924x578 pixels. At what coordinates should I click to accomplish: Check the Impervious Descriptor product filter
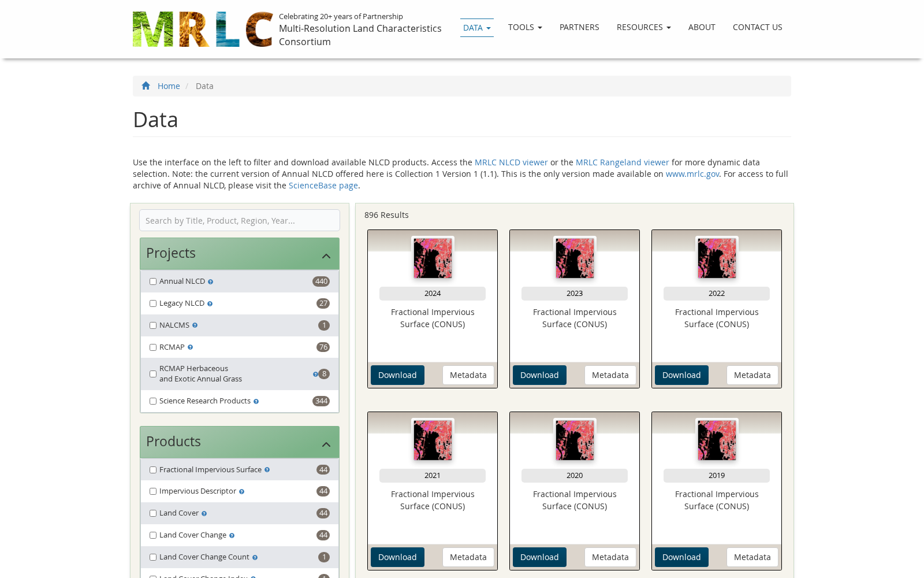(x=153, y=491)
